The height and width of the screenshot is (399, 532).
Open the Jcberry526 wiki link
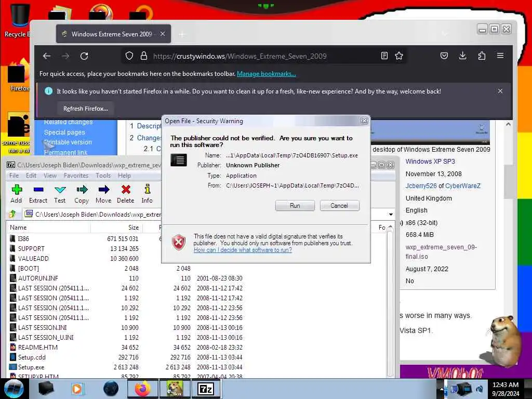[421, 186]
